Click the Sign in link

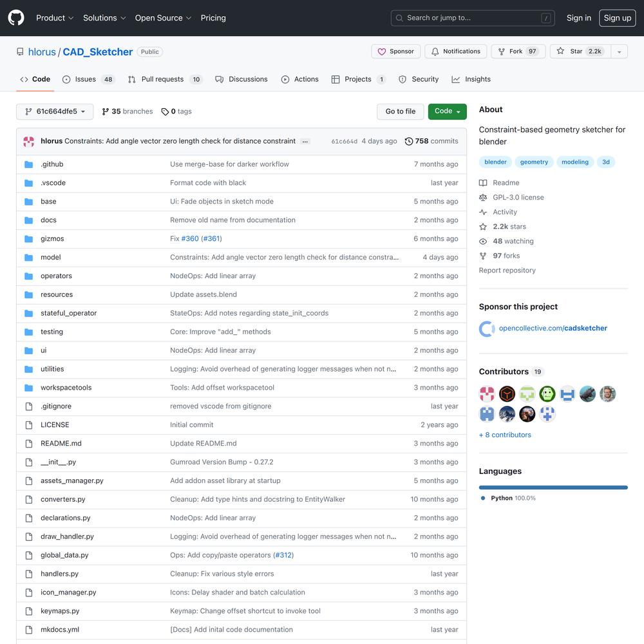coord(579,18)
